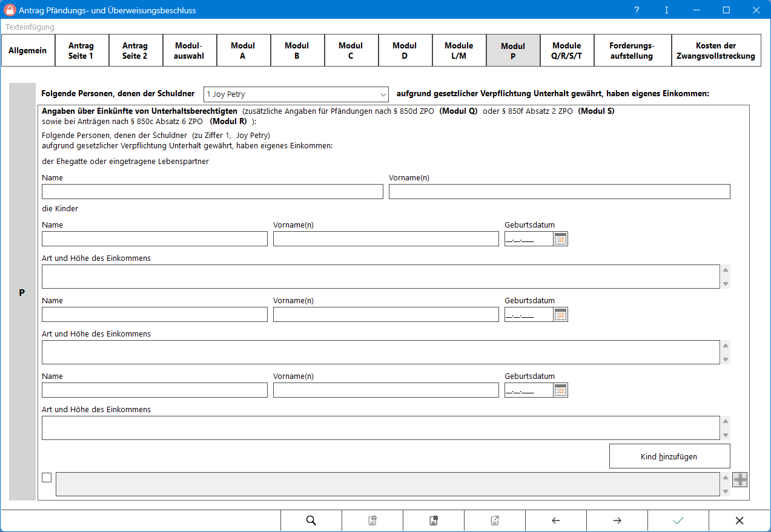Screen dimensions: 771x532
Task: Click the scroll-up arrow of the third income box
Action: [x=726, y=421]
